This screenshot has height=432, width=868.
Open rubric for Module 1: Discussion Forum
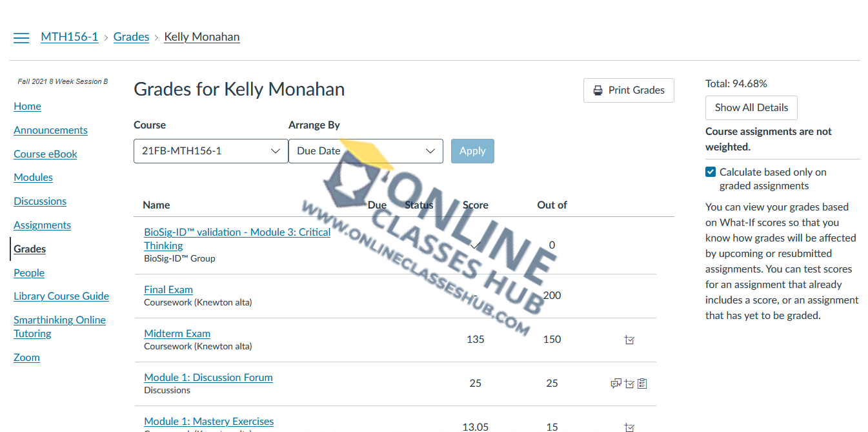tap(642, 384)
